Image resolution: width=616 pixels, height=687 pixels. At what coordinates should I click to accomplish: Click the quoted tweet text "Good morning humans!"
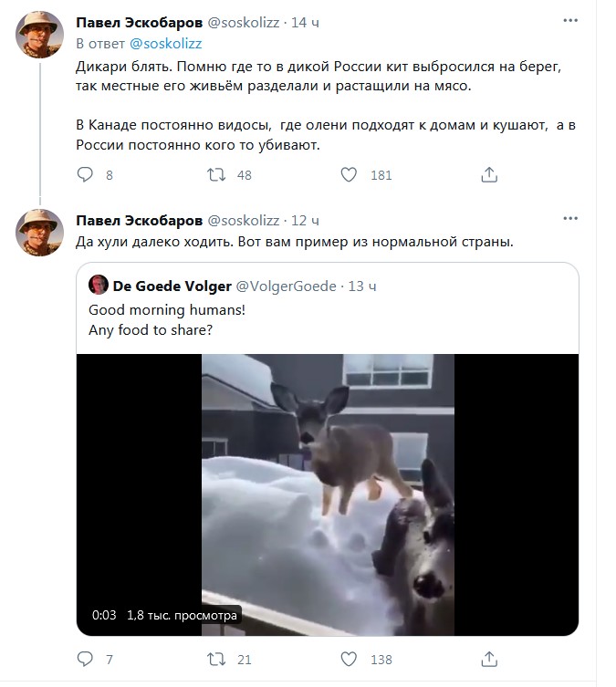167,310
